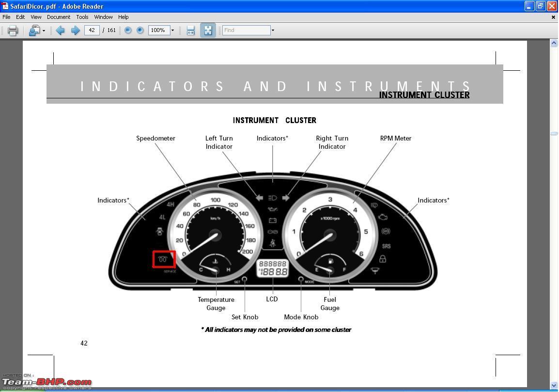Click the 'Right Turn Indicator' label
This screenshot has width=559, height=392.
[332, 142]
